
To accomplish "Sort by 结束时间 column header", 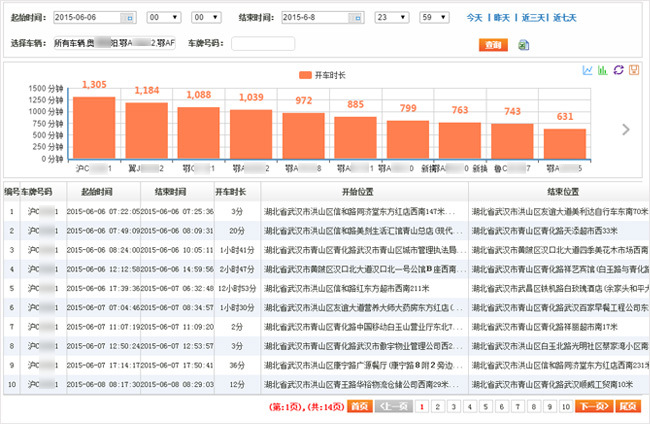I will (x=177, y=192).
